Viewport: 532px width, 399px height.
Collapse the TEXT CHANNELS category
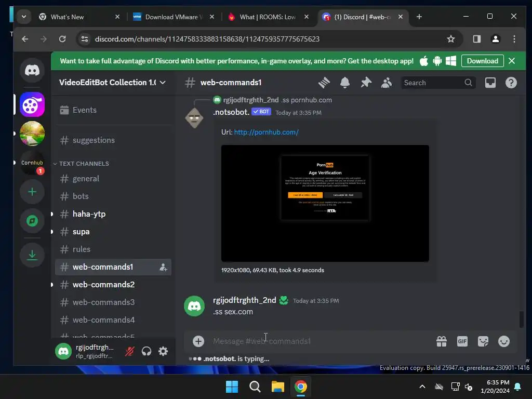82,164
